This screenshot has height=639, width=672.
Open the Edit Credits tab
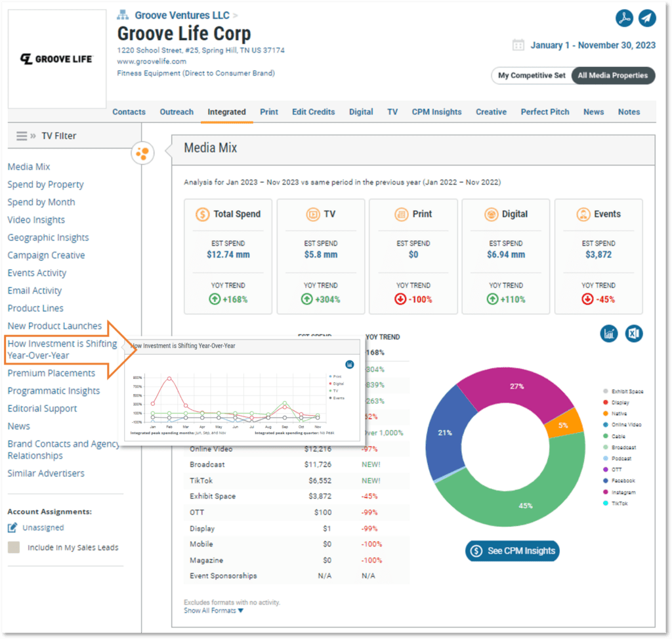click(313, 112)
